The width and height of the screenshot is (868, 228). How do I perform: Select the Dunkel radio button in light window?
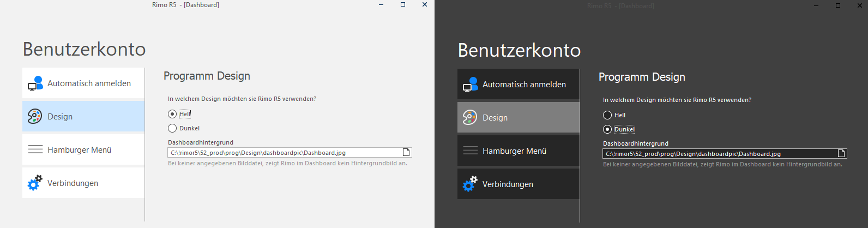pos(172,128)
